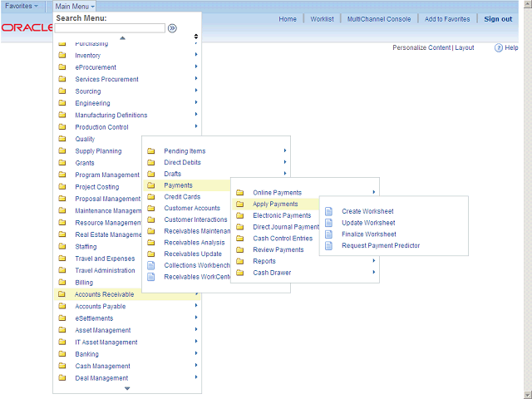This screenshot has height=399, width=532.
Task: Open the Main Menu dropdown
Action: 75,6
